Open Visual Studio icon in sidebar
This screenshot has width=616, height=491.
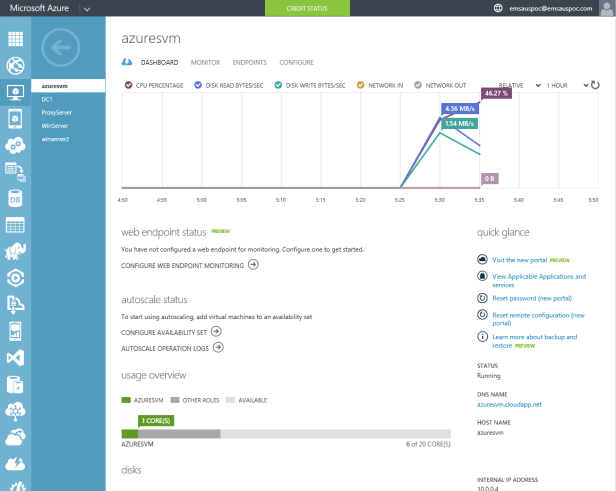(x=16, y=357)
